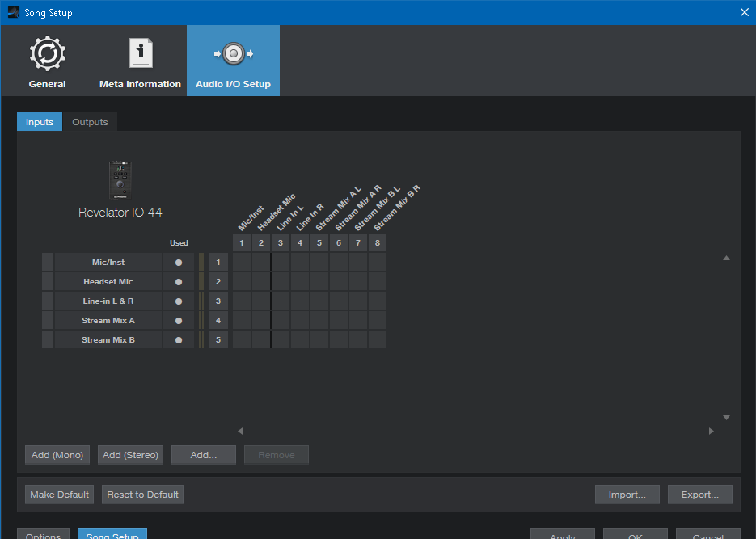Assign Stream Mix B row to input 8
This screenshot has width=756, height=539.
378,339
